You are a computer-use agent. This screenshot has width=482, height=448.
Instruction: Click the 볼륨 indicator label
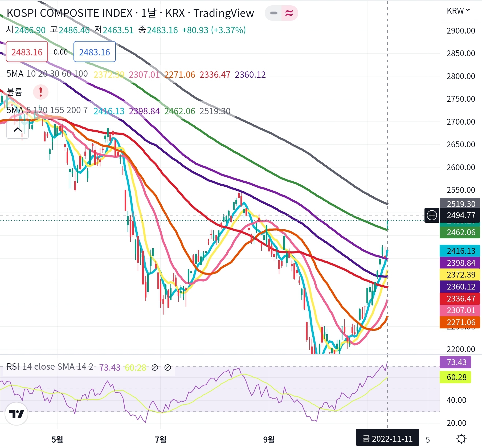click(14, 92)
